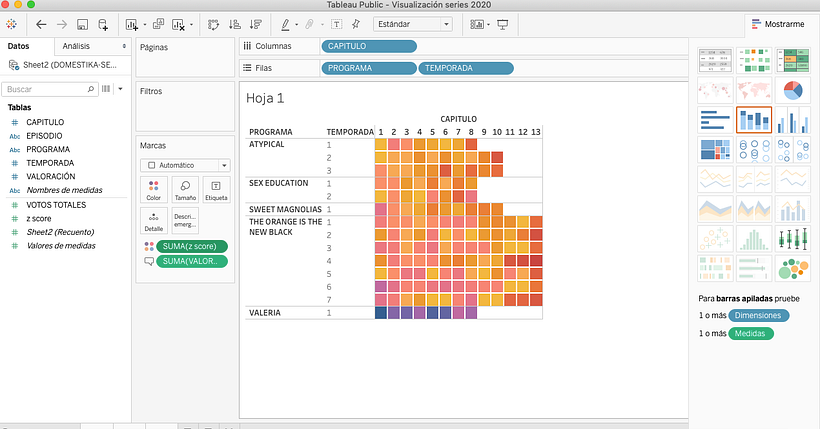Save the workbook with the disk icon

tap(82, 24)
